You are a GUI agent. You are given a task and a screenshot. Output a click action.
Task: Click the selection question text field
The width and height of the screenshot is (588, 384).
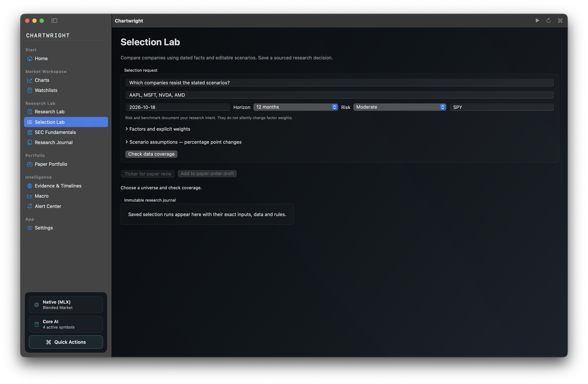[x=340, y=83]
